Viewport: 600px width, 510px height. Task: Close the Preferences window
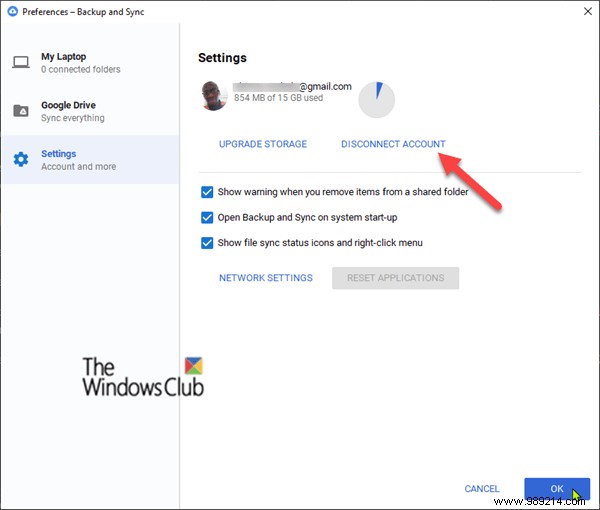coord(588,11)
